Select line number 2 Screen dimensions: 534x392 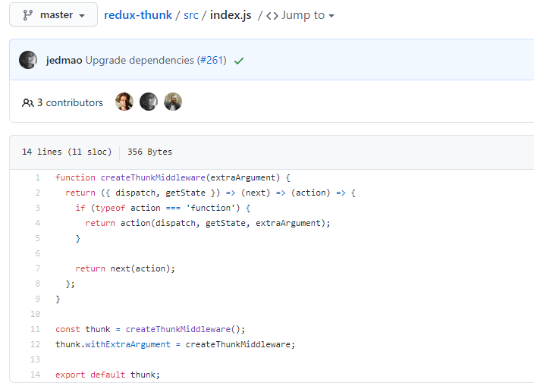coord(37,193)
